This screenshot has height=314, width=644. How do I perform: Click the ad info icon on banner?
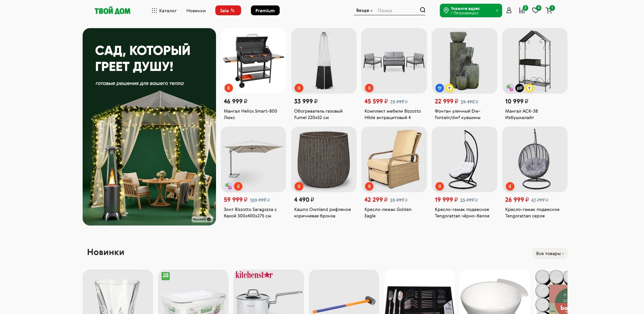pos(209,219)
